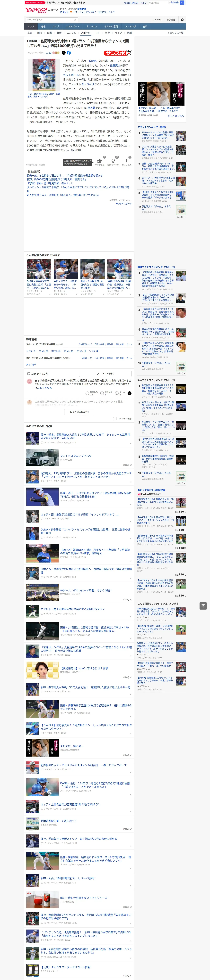This screenshot has height=980, width=210.
Task: Click the keyword search magnifier icon
Action: pos(75,20)
